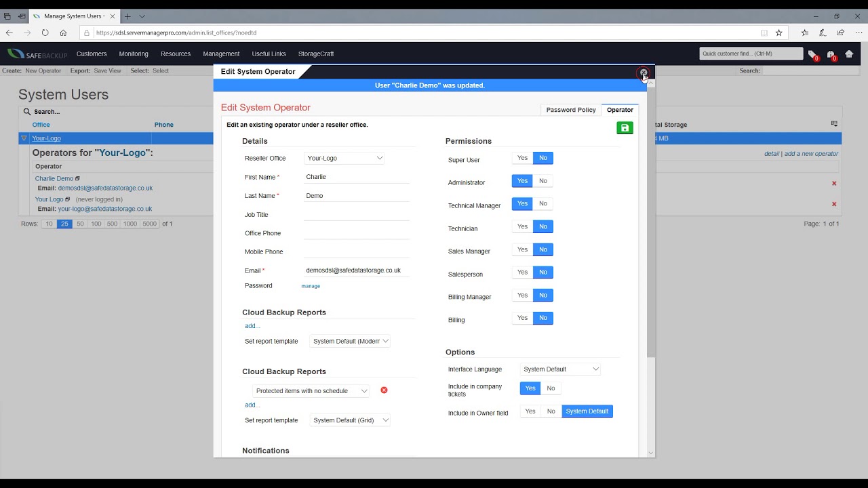Click the add notes pen icon

point(823,33)
